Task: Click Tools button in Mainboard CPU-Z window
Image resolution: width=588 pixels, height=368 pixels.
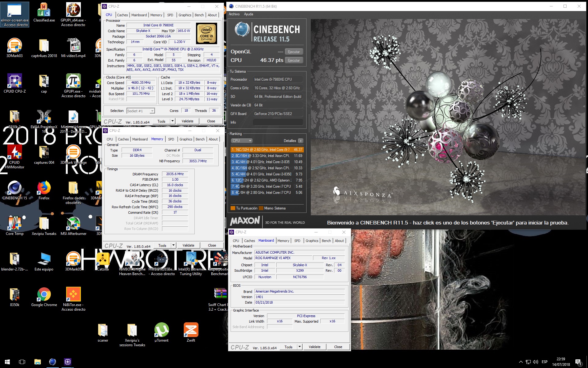Action: [x=288, y=347]
